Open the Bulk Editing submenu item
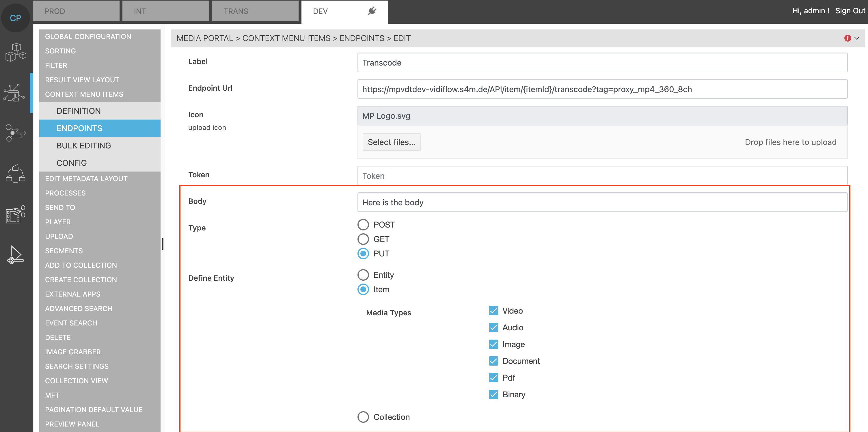This screenshot has height=432, width=868. click(x=83, y=146)
